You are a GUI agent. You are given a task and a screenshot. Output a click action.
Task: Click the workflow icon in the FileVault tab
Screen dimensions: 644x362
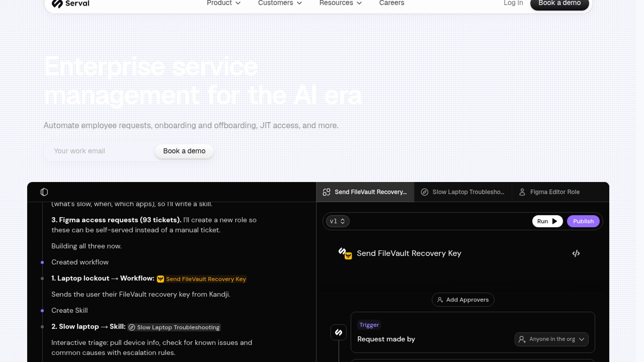pyautogui.click(x=326, y=192)
